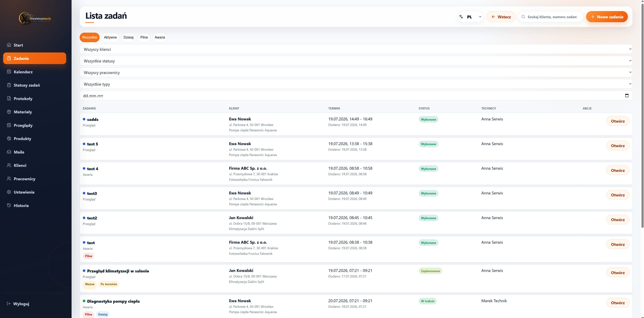Select the Awaria filter tab
This screenshot has width=644, height=318.
click(160, 37)
